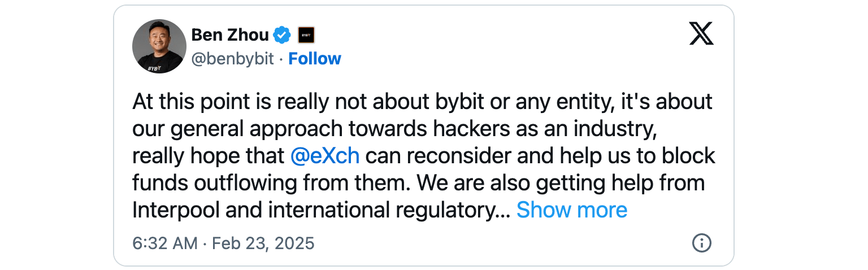
Task: Click the 6:32 AM time in the timestamp
Action: (165, 243)
